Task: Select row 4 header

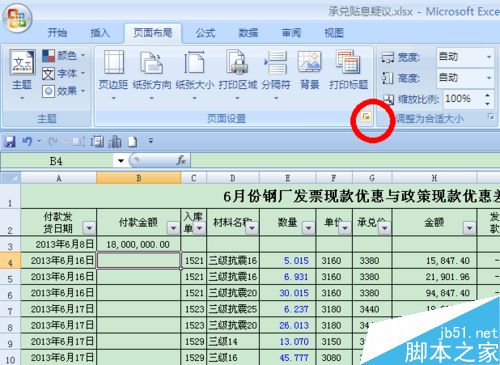Action: click(x=10, y=261)
